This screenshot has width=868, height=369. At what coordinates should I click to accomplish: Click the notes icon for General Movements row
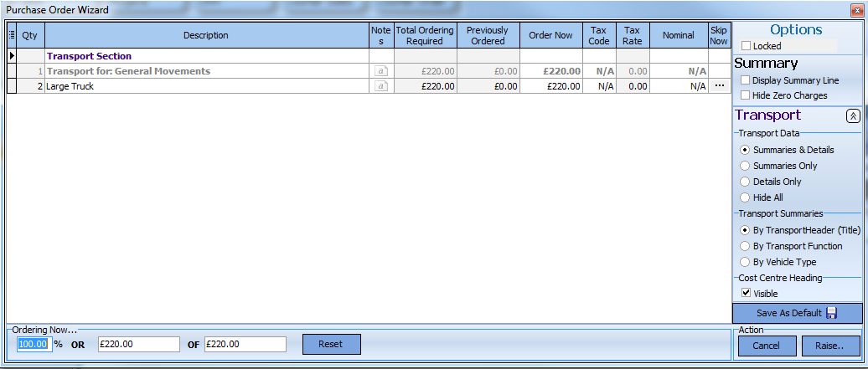tap(381, 71)
